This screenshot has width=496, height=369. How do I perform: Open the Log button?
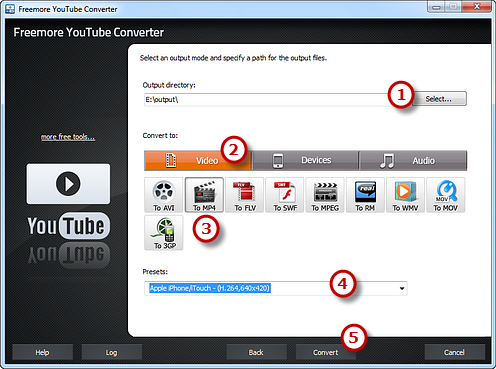[111, 353]
